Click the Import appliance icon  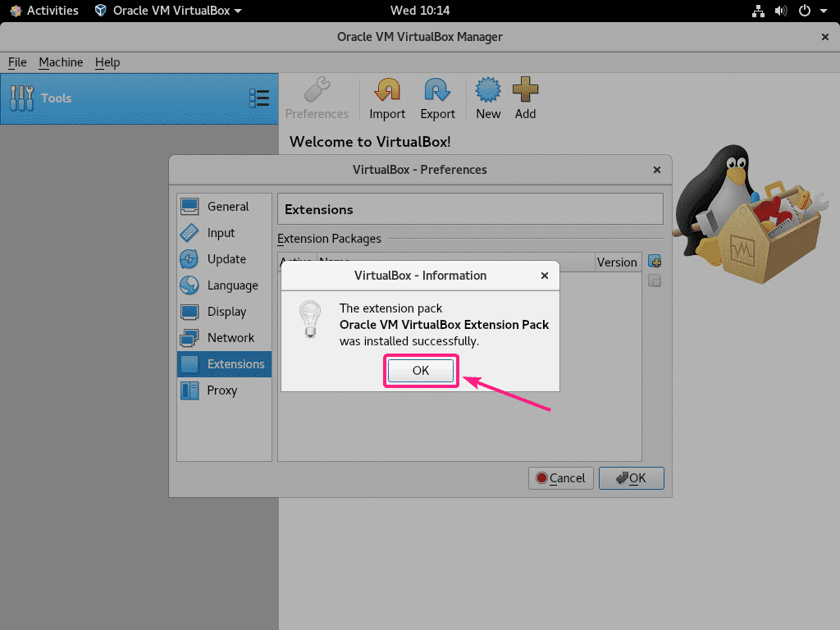pyautogui.click(x=387, y=89)
